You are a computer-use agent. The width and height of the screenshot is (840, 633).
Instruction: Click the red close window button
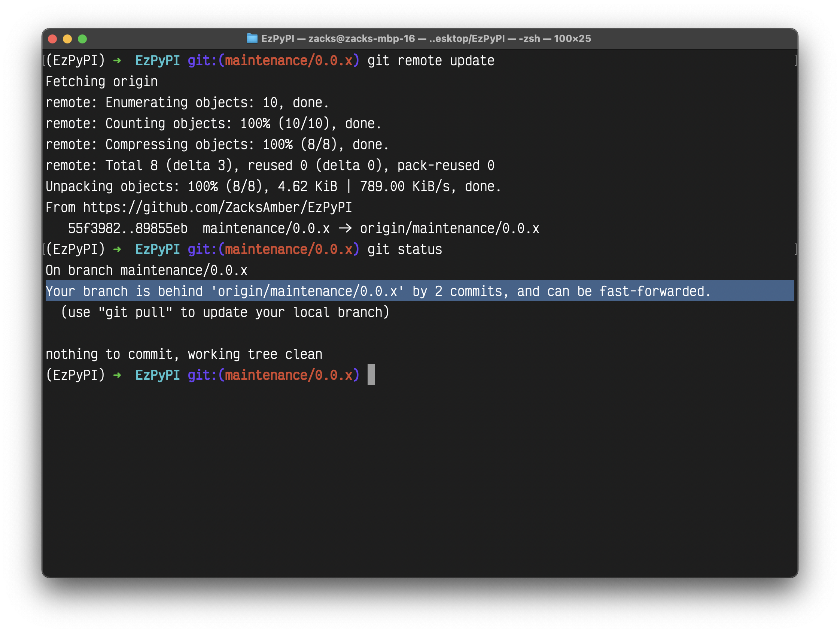pos(52,39)
